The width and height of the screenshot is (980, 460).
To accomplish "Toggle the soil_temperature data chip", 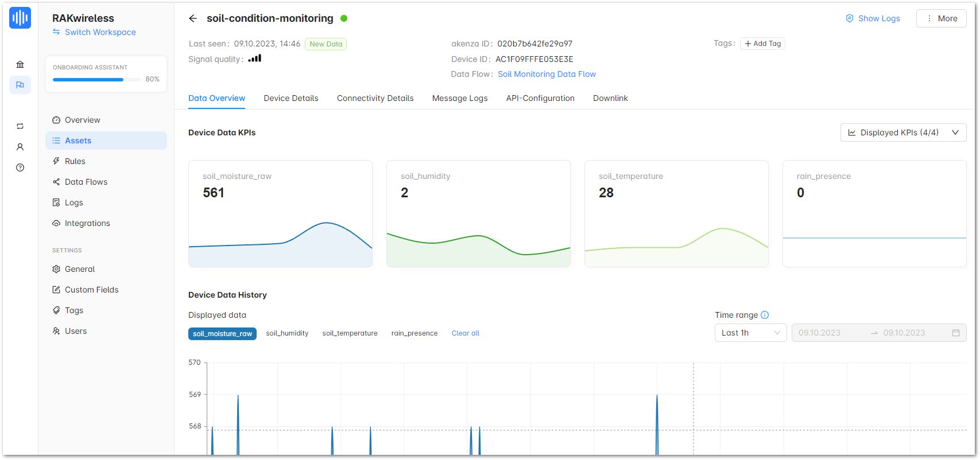I will (350, 333).
